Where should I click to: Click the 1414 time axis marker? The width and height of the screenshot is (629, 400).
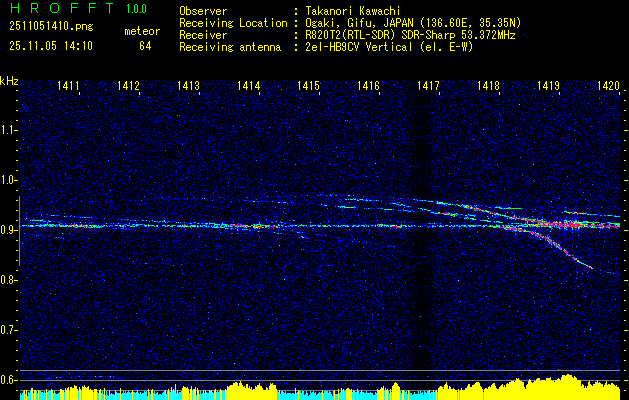pos(248,86)
